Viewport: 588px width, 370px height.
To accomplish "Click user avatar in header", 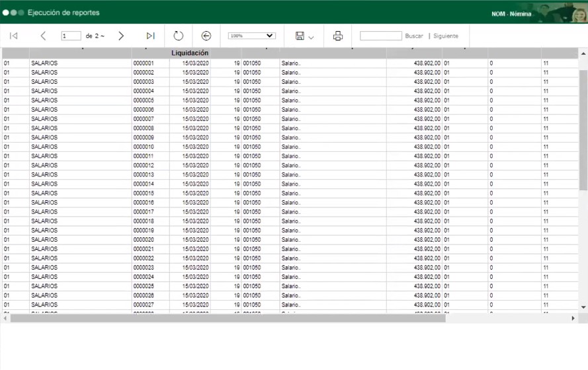I will [x=579, y=13].
